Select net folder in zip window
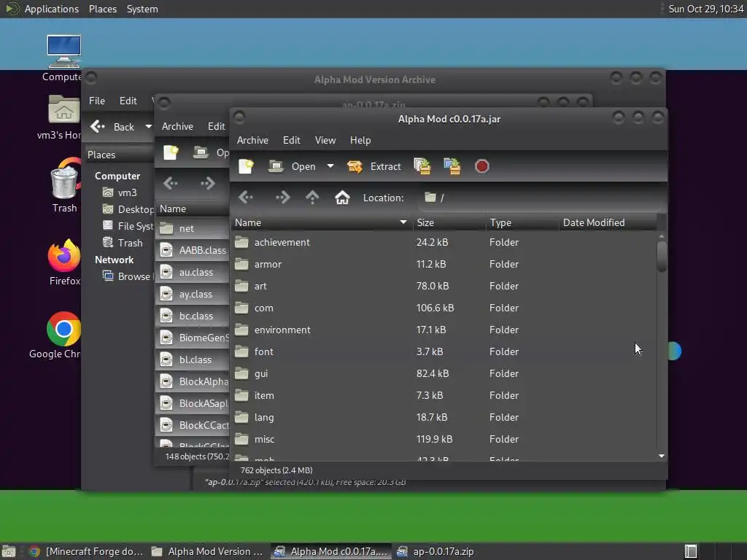747x560 pixels. 193,228
